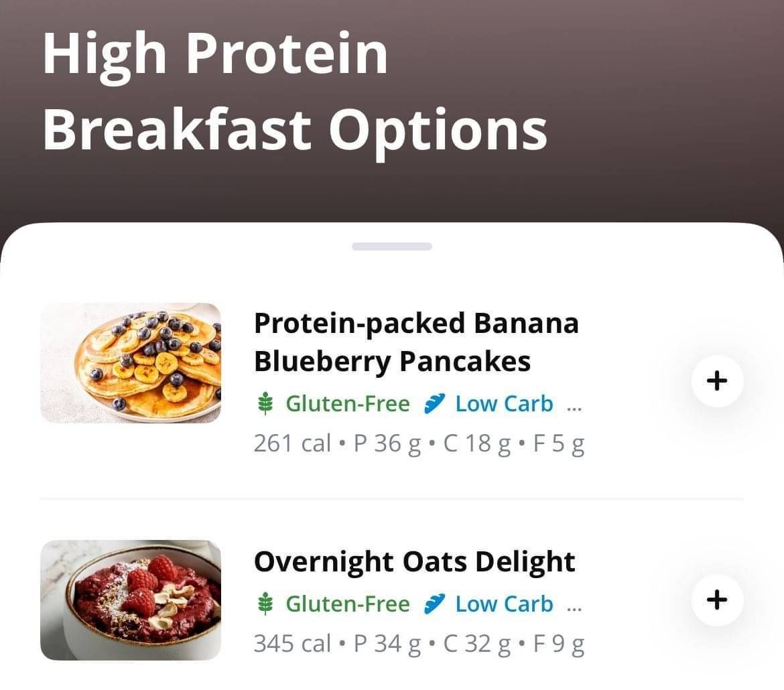The height and width of the screenshot is (690, 784).
Task: Open the Overnight Oats Delight recipe title
Action: 414,561
